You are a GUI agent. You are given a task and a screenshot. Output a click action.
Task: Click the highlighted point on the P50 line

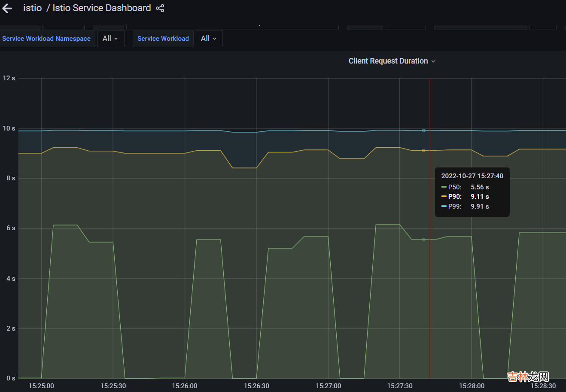point(423,240)
